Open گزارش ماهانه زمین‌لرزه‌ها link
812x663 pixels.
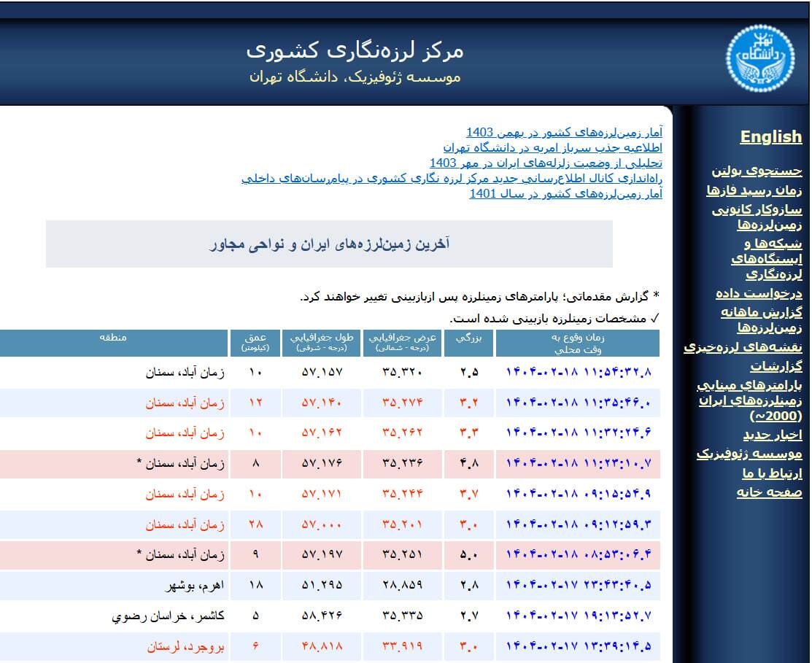(x=761, y=319)
